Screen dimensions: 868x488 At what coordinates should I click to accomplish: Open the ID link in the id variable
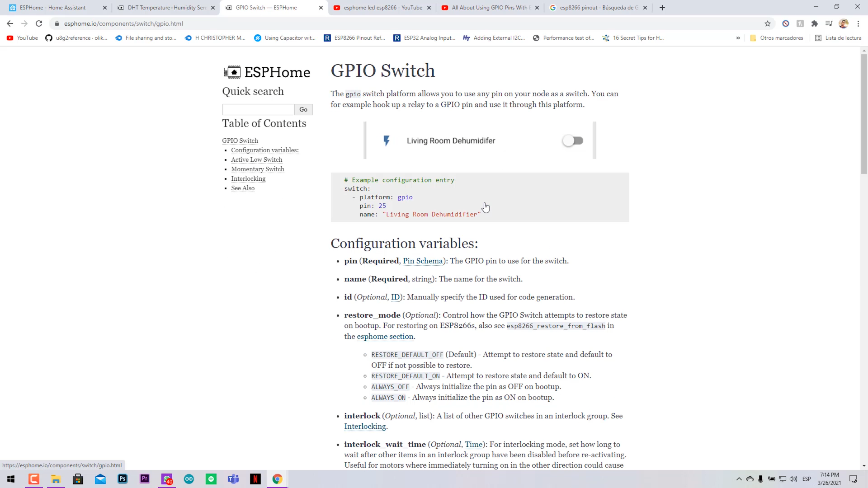coord(395,297)
